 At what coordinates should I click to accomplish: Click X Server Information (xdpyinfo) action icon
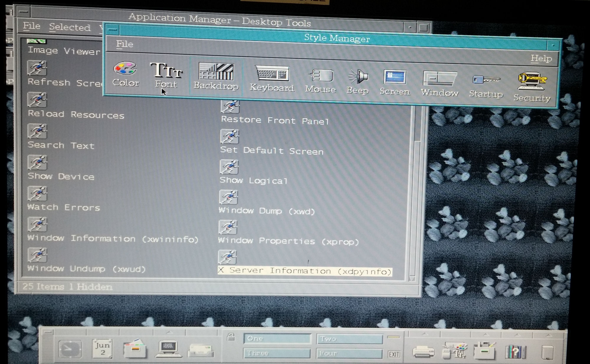coord(227,257)
